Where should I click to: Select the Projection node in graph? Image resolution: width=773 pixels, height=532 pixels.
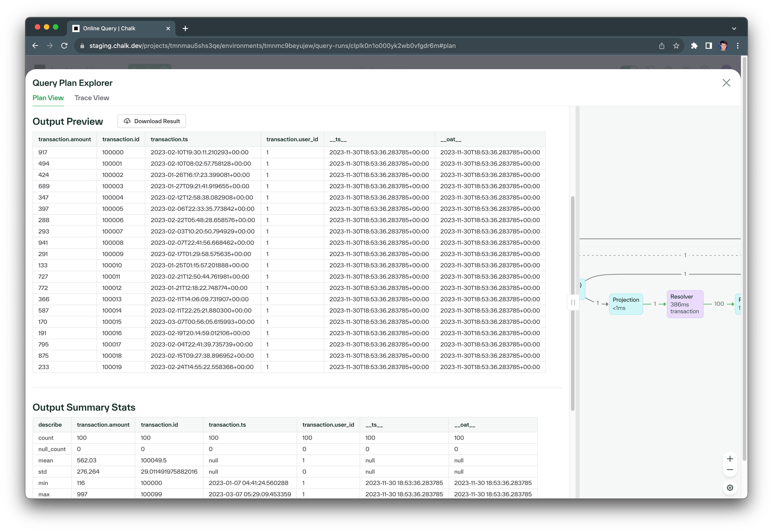[626, 304]
